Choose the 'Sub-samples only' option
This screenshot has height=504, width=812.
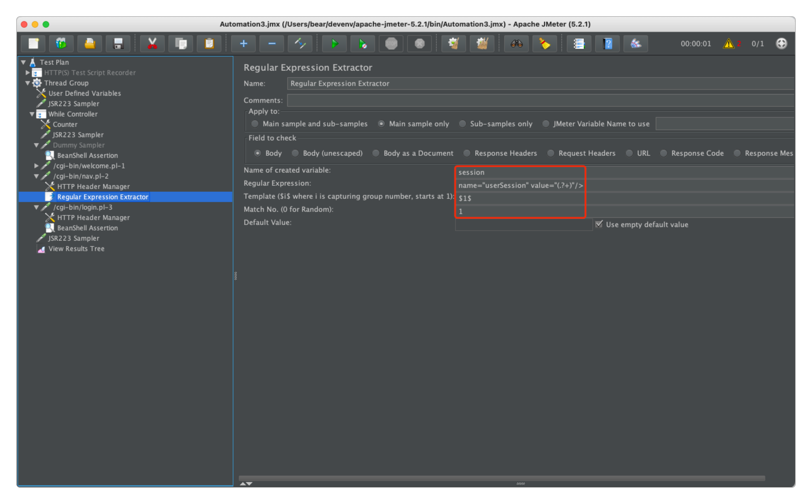coord(463,124)
